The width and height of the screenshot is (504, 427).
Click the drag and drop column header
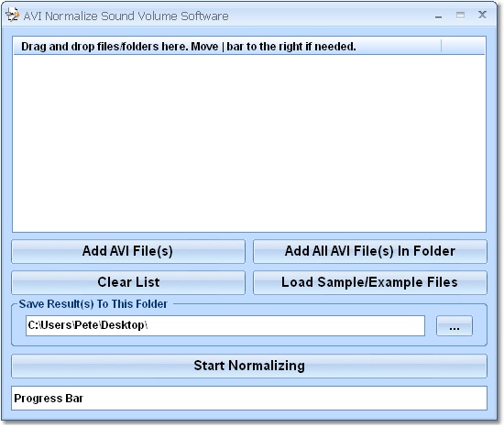tap(227, 47)
